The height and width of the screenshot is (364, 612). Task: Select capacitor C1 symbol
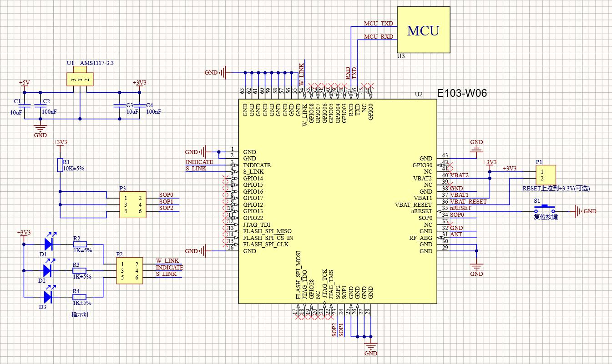(25, 106)
